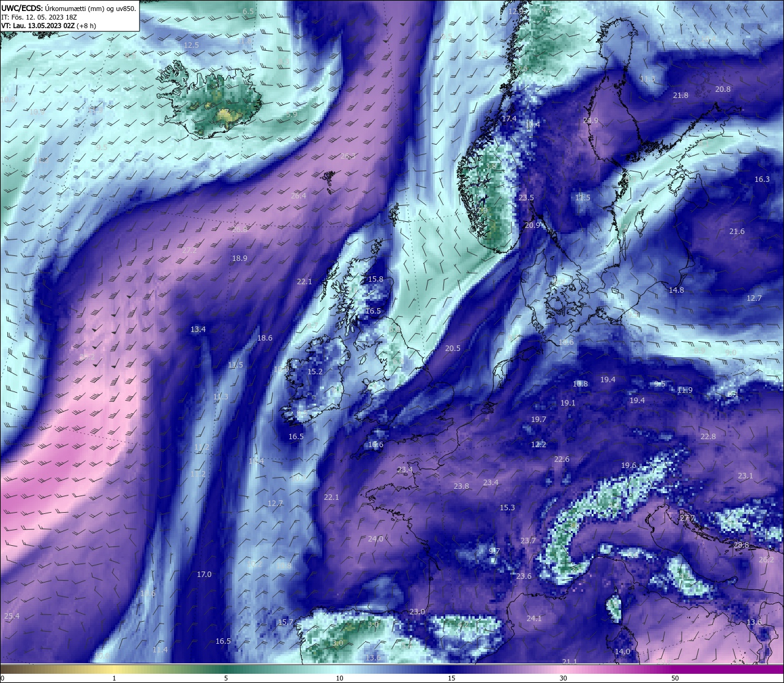Click the 'VT: Lau. 13.05.2023 02Z (+8 h)' line
This screenshot has width=784, height=683.
(48, 26)
